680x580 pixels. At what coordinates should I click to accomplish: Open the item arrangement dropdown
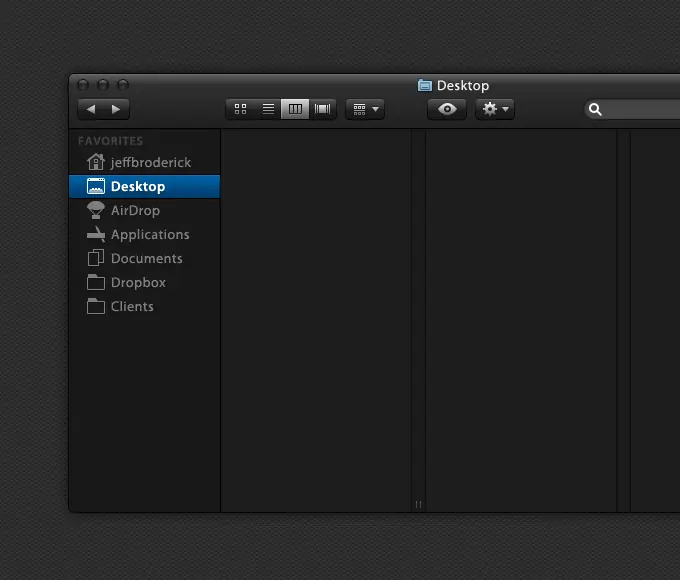(x=365, y=109)
